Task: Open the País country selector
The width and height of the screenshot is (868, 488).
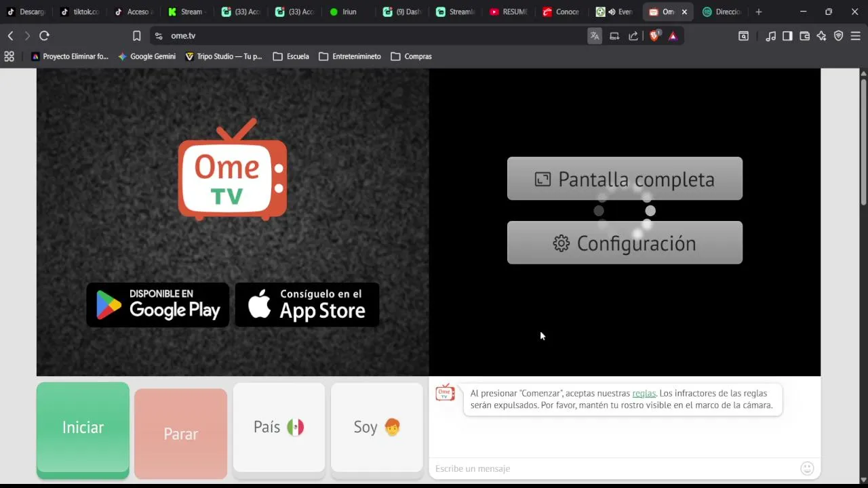Action: pyautogui.click(x=279, y=427)
